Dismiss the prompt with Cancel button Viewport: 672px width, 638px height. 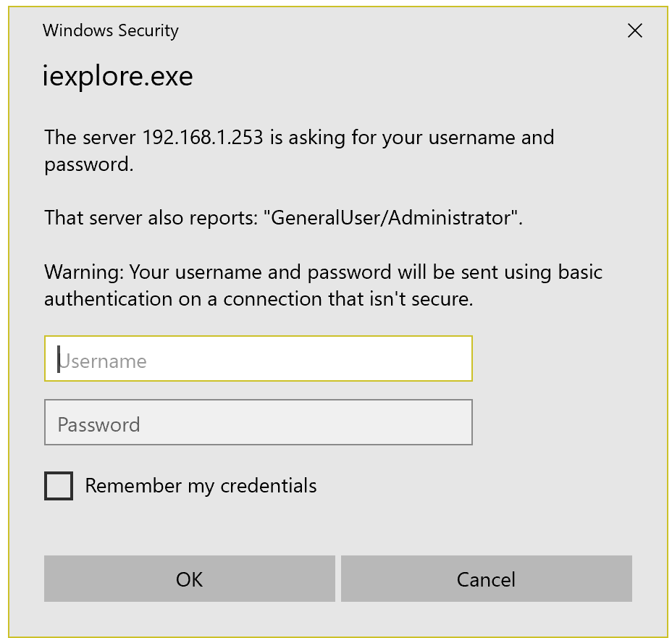486,579
